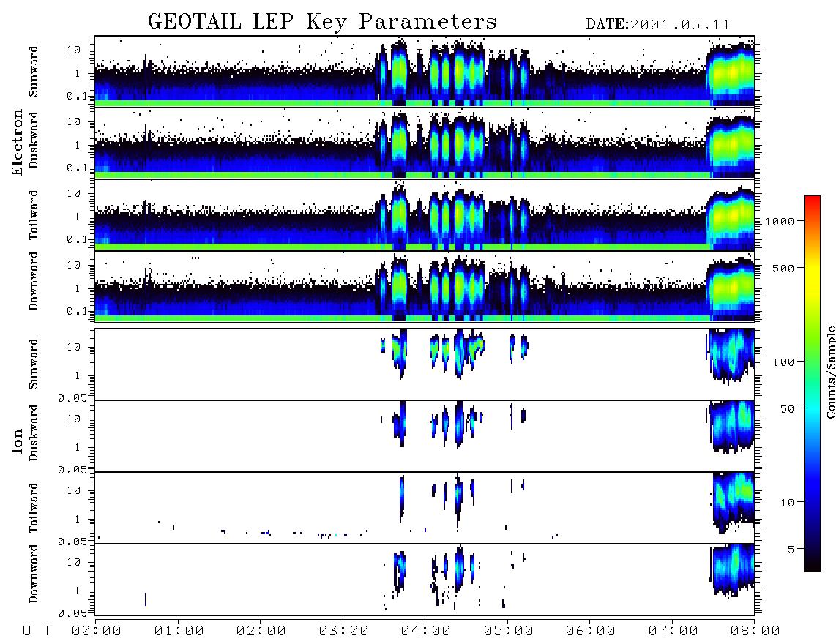This screenshot has height=644, width=836.
Task: Click the Ion Sunward spectrogram plot
Action: pyautogui.click(x=425, y=364)
